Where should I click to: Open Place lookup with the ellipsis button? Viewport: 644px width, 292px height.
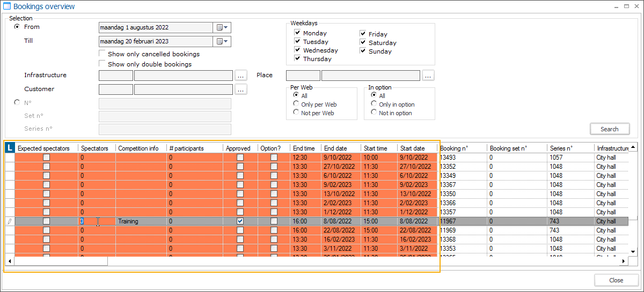(428, 76)
